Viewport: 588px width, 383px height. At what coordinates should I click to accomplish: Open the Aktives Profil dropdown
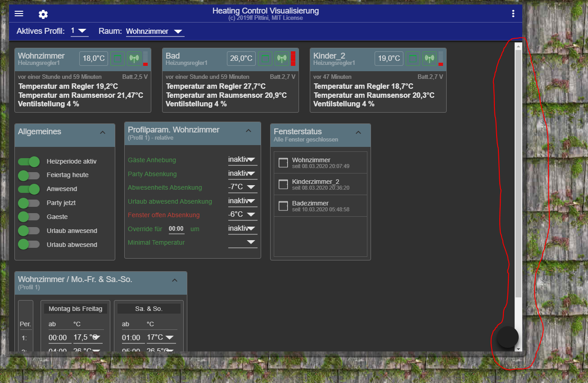[x=79, y=31]
